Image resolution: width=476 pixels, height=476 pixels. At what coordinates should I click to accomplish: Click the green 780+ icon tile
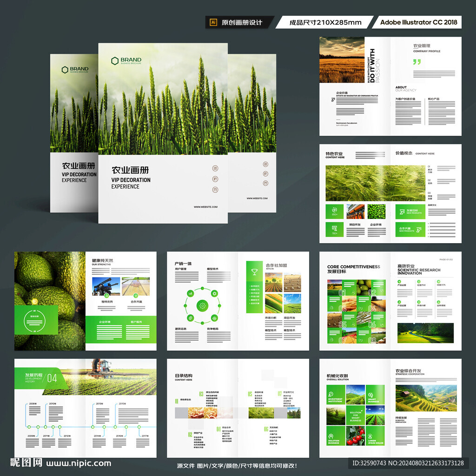(x=335, y=230)
